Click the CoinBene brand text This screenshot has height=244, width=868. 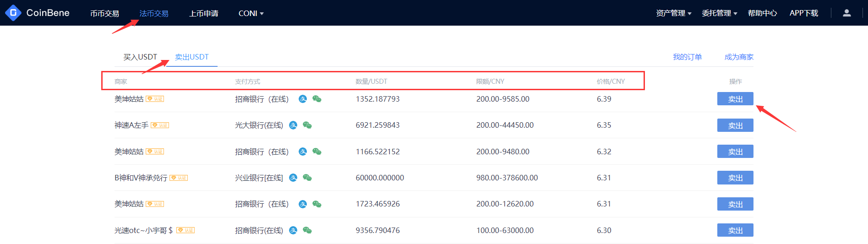click(x=48, y=13)
